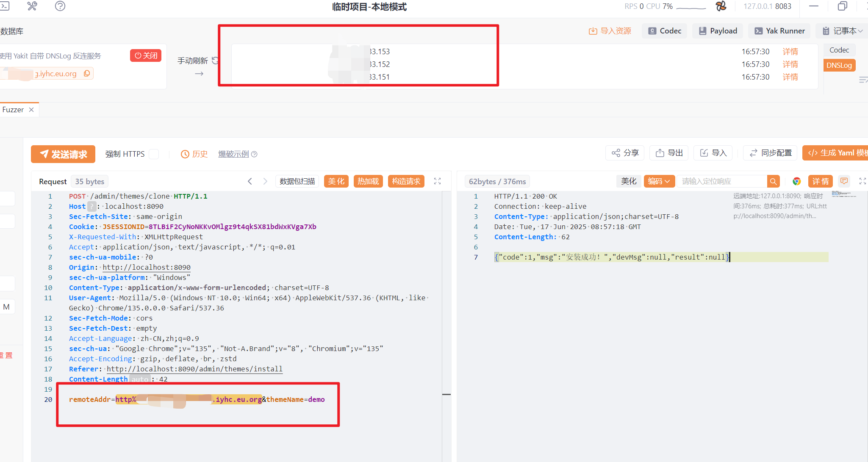This screenshot has width=868, height=462.
Task: Expand the request editor to fullscreen
Action: pyautogui.click(x=438, y=181)
